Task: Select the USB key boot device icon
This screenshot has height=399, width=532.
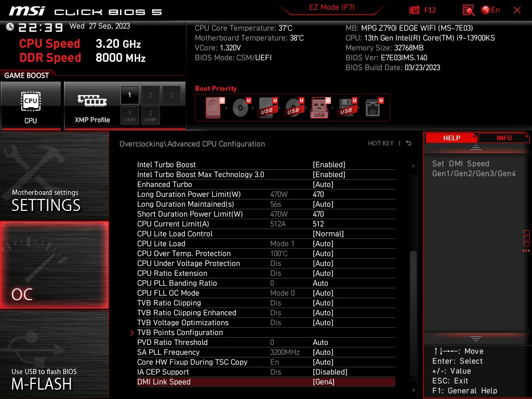Action: tap(320, 108)
